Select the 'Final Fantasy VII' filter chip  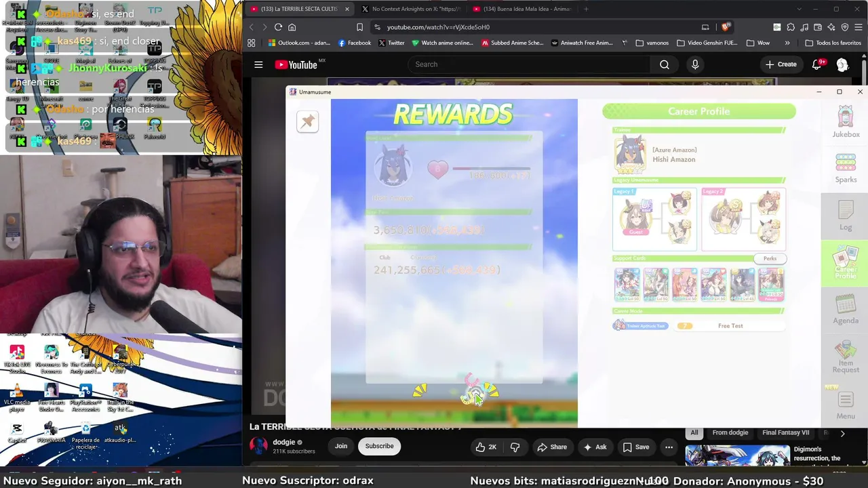pyautogui.click(x=786, y=432)
